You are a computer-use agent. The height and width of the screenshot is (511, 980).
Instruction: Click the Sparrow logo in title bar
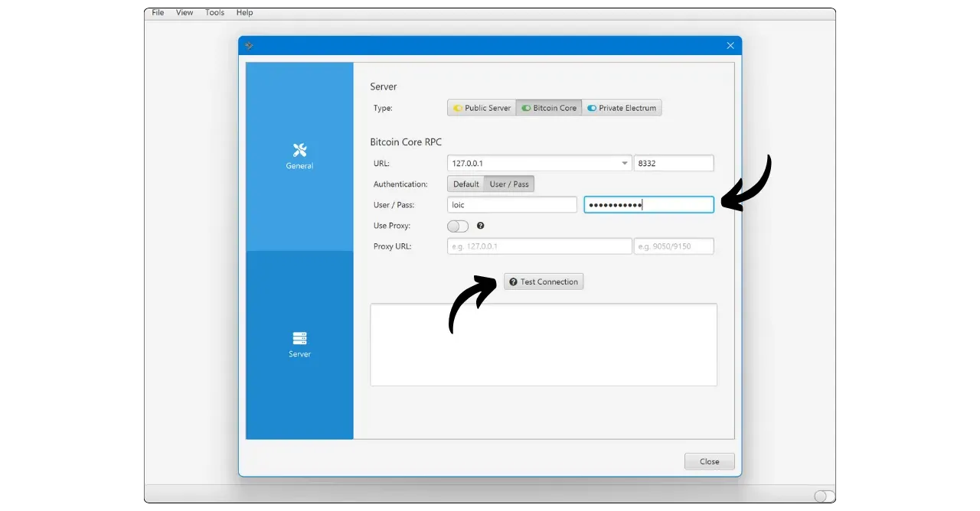[249, 46]
